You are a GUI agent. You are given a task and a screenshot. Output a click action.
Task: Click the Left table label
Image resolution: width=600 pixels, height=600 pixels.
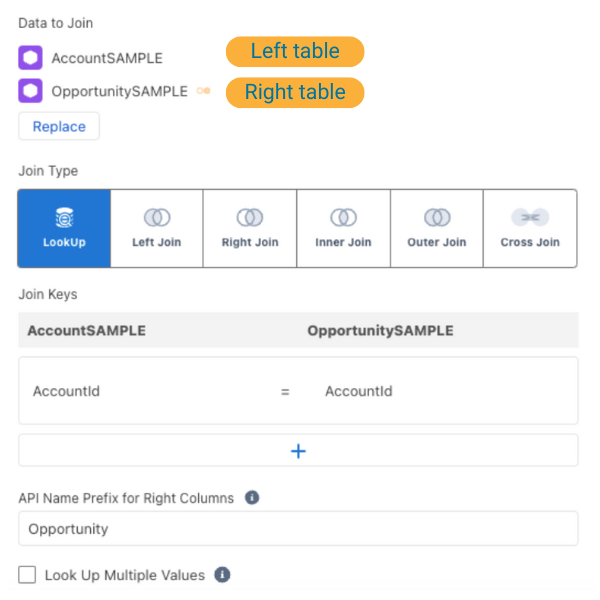[x=295, y=52]
